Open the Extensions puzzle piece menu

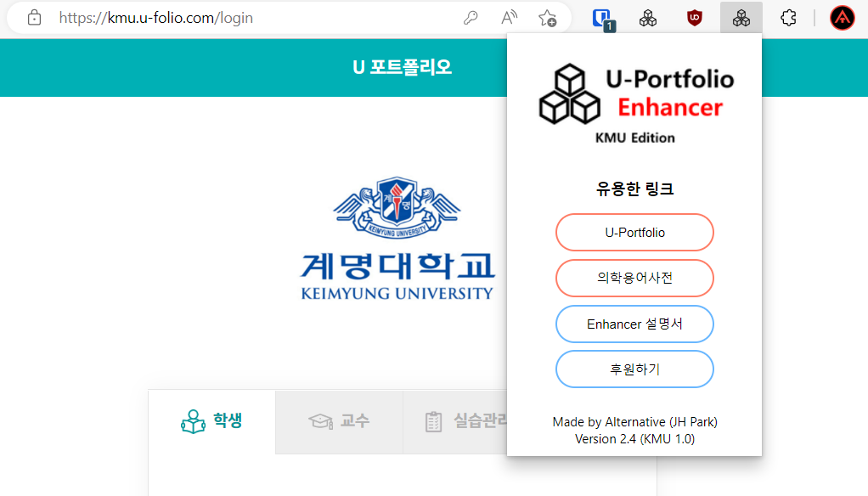(x=788, y=18)
